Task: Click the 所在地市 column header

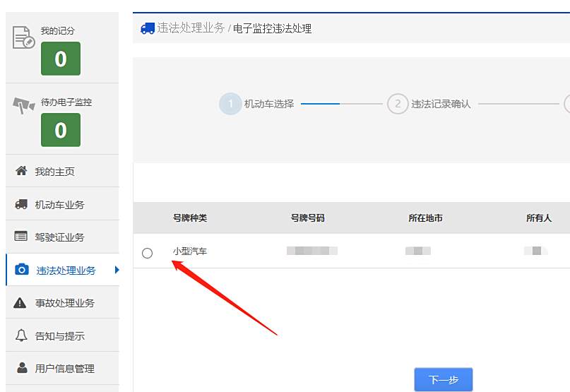Action: 425,218
